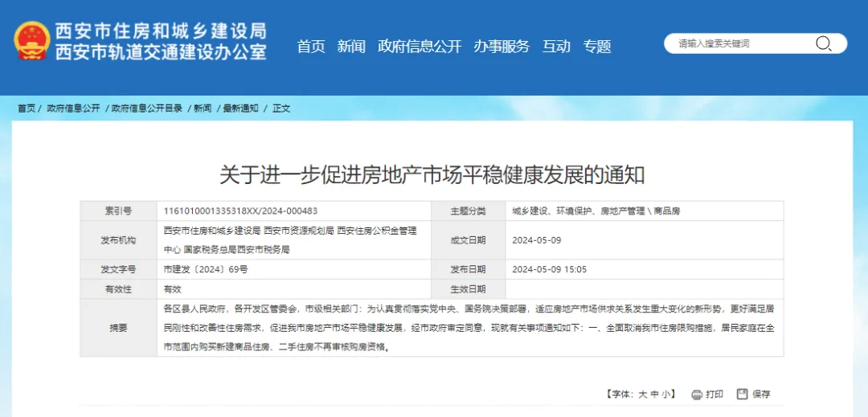Click the printer icon
Image resolution: width=868 pixels, height=417 pixels.
[696, 394]
